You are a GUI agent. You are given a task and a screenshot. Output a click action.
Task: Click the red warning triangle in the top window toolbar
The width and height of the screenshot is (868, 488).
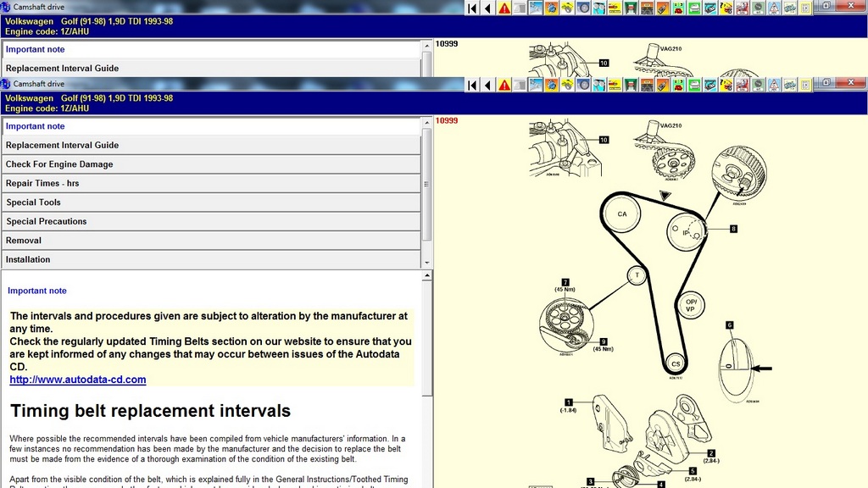click(504, 8)
